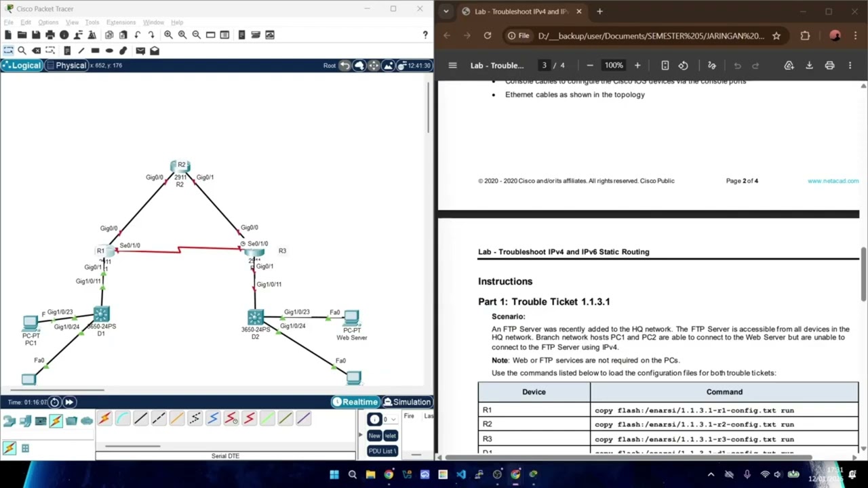Toggle PDU List Window button
The height and width of the screenshot is (488, 868).
click(x=382, y=451)
